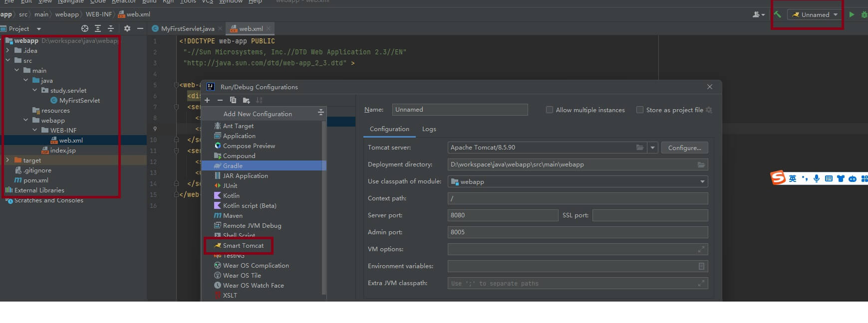Image resolution: width=868 pixels, height=323 pixels.
Task: Open the Project view selector dropdown
Action: coord(39,29)
